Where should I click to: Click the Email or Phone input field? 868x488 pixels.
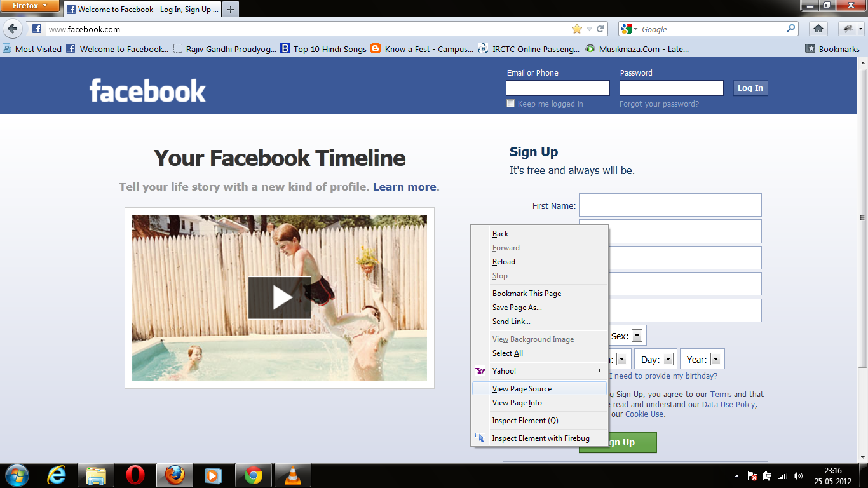558,88
